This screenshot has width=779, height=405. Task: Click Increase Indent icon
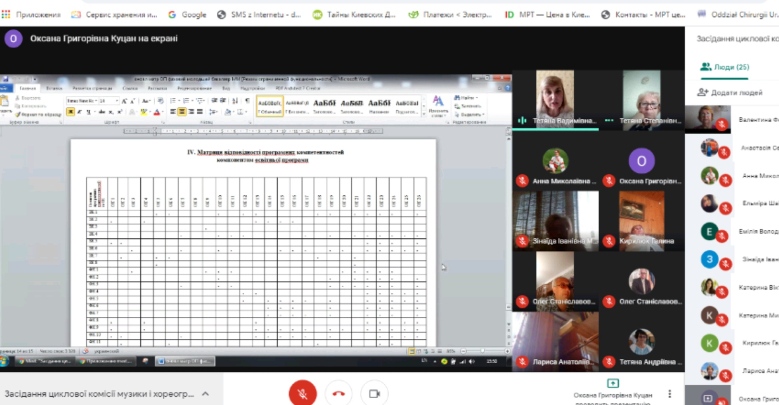click(x=223, y=100)
